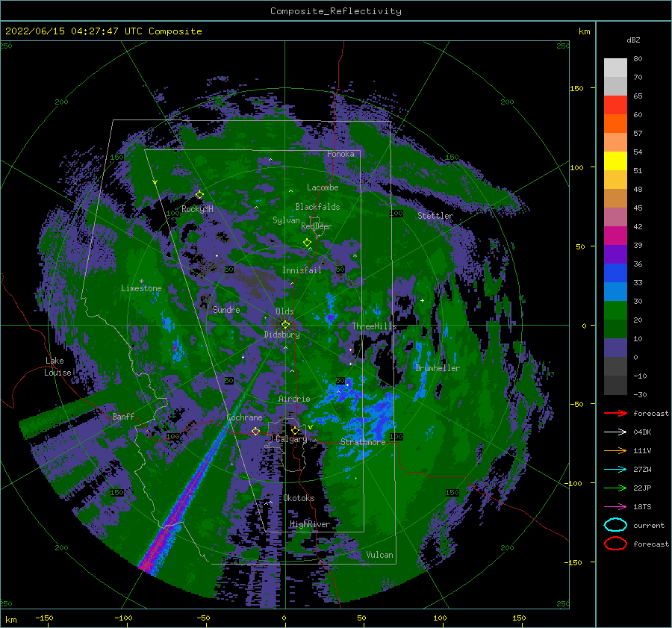Image resolution: width=672 pixels, height=628 pixels.
Task: Choose the cyan 27ZW arrow legend icon
Action: click(x=615, y=470)
